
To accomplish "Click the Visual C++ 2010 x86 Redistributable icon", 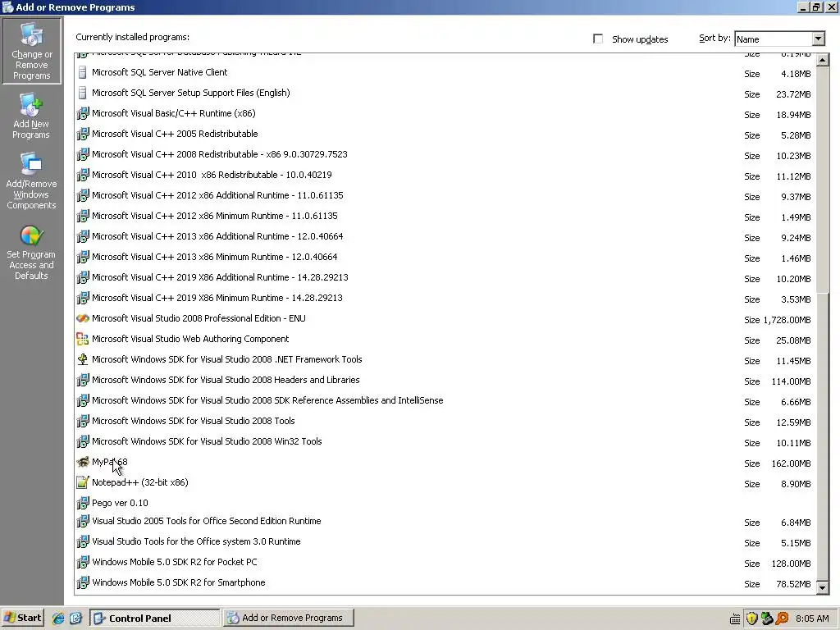I will point(83,176).
